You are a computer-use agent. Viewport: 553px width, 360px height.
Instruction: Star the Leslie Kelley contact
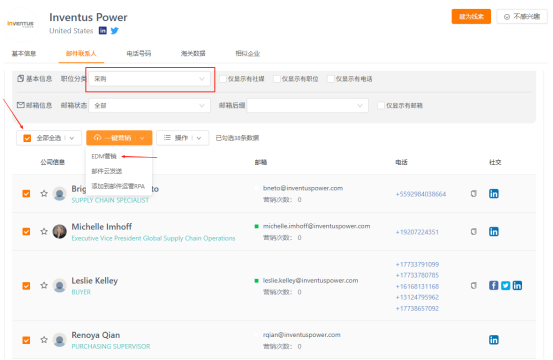point(44,285)
